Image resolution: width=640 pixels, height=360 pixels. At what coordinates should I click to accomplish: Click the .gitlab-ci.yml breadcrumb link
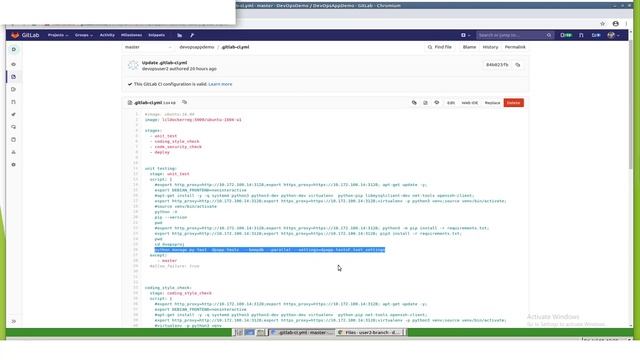point(236,47)
